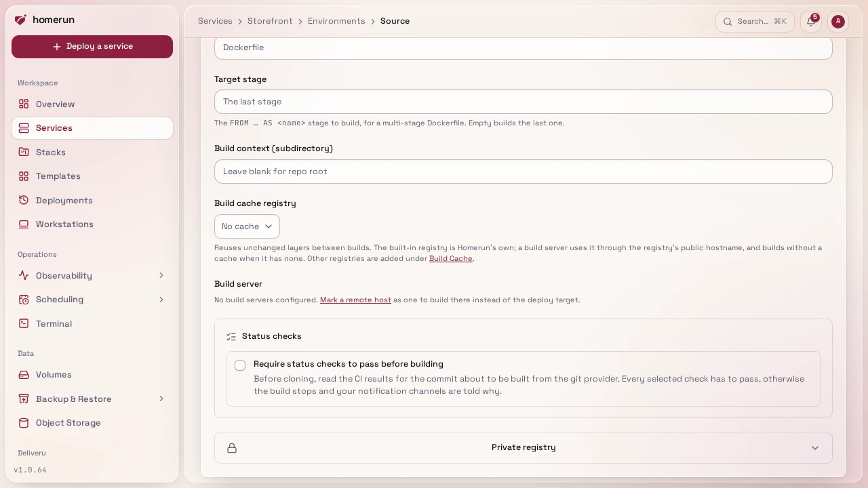The width and height of the screenshot is (868, 488).
Task: Navigate to Storefront breadcrumb
Action: [270, 21]
